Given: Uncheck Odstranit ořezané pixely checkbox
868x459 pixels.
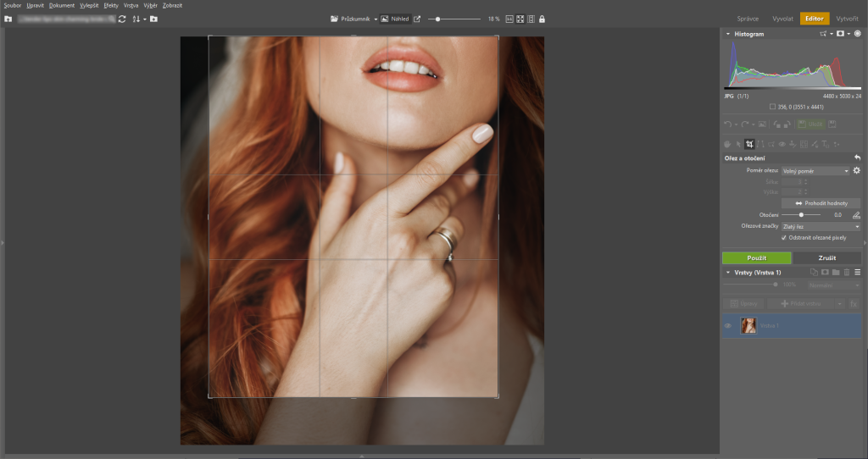Looking at the screenshot, I should [x=784, y=238].
